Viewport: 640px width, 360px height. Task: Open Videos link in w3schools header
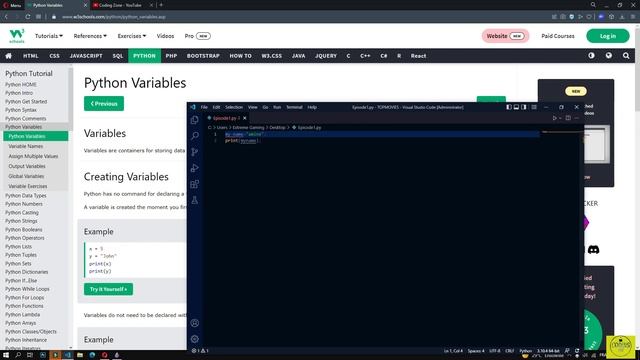click(165, 36)
